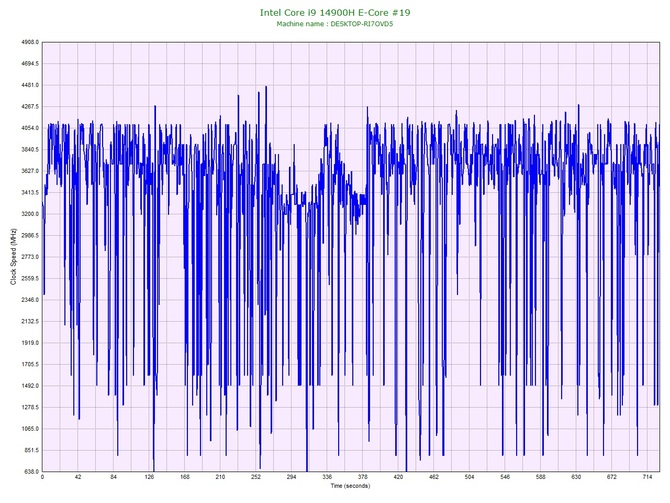Click the 4267.5 y-axis value
The image size is (670, 503).
pos(30,107)
